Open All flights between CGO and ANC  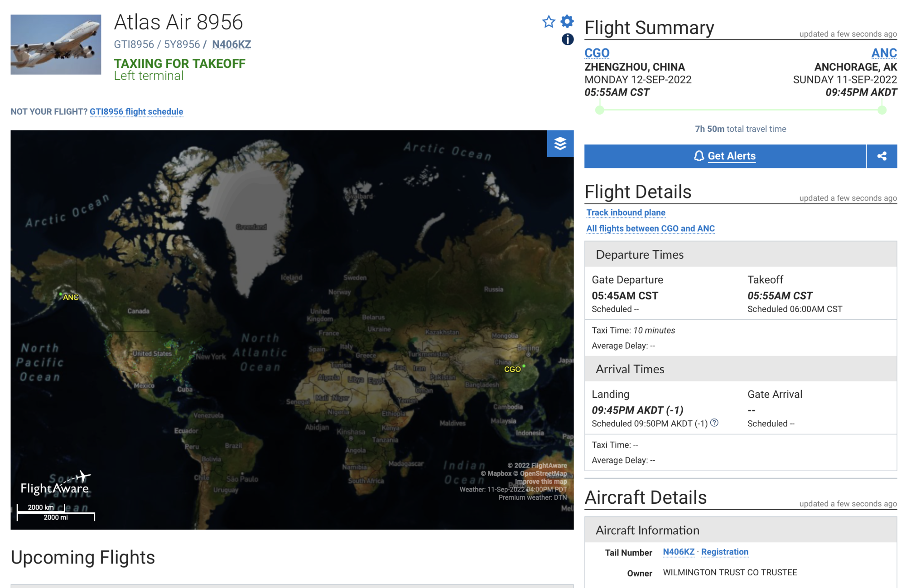[651, 228]
